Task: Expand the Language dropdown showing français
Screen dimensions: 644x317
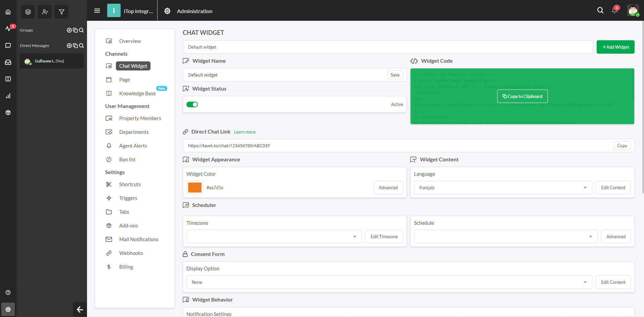Action: (503, 188)
